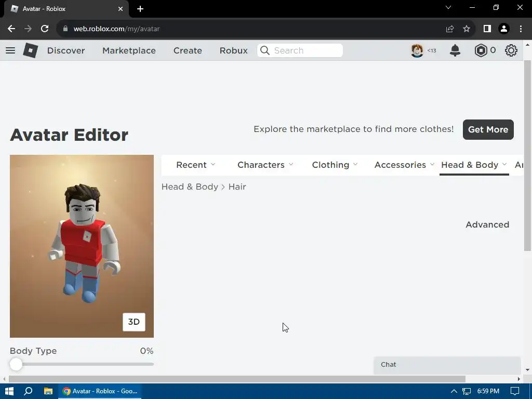Click the avatar preview thumbnail

pyautogui.click(x=82, y=246)
